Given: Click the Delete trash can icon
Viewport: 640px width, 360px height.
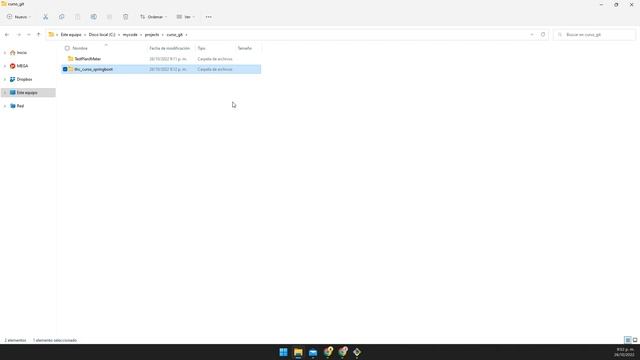Looking at the screenshot, I should pos(126,17).
